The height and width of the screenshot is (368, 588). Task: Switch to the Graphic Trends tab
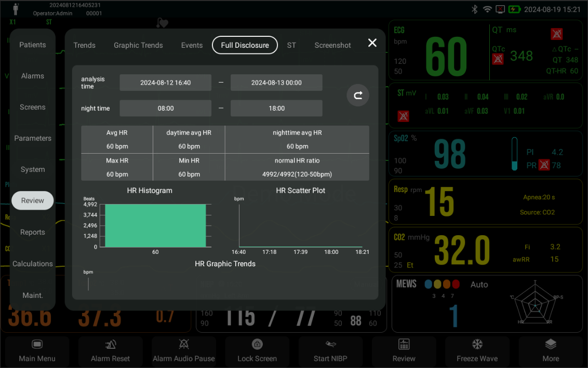[x=138, y=45]
